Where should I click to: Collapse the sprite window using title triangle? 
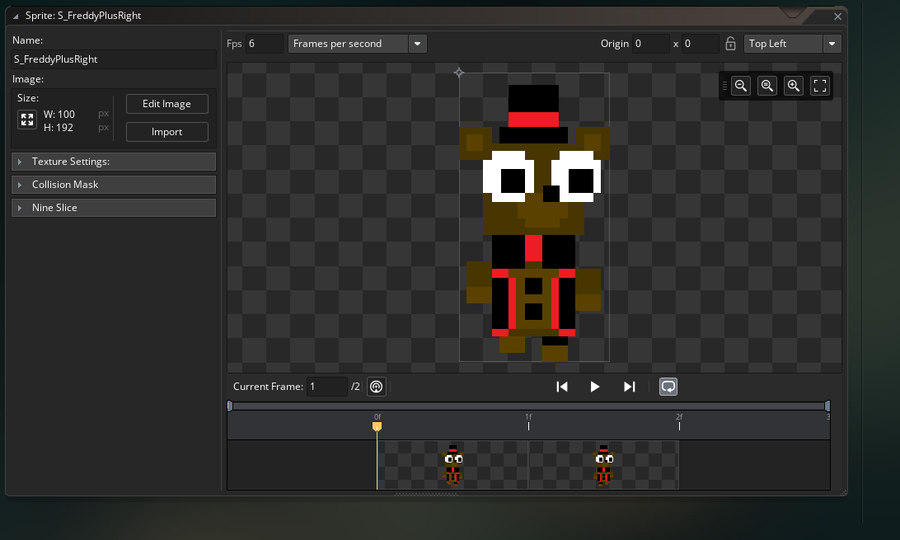tap(15, 16)
